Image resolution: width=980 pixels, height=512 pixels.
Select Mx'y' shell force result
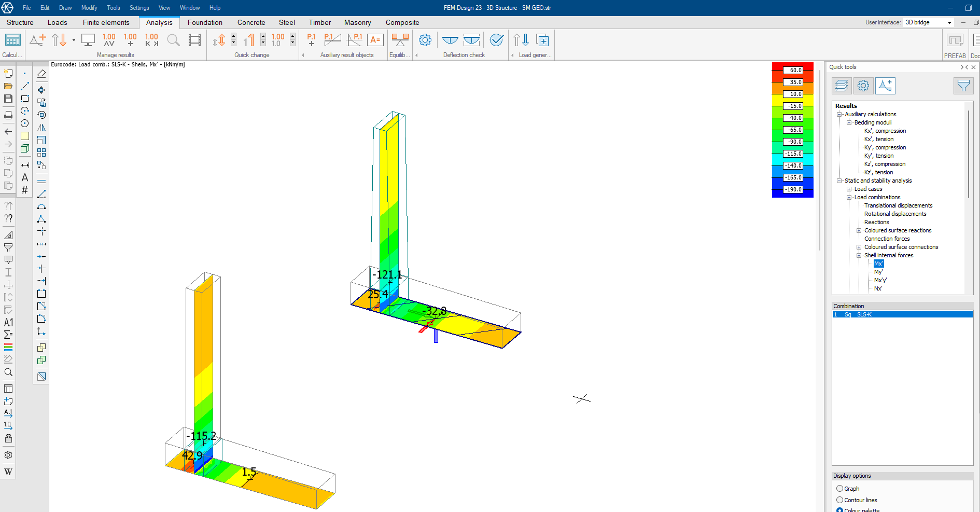[880, 280]
